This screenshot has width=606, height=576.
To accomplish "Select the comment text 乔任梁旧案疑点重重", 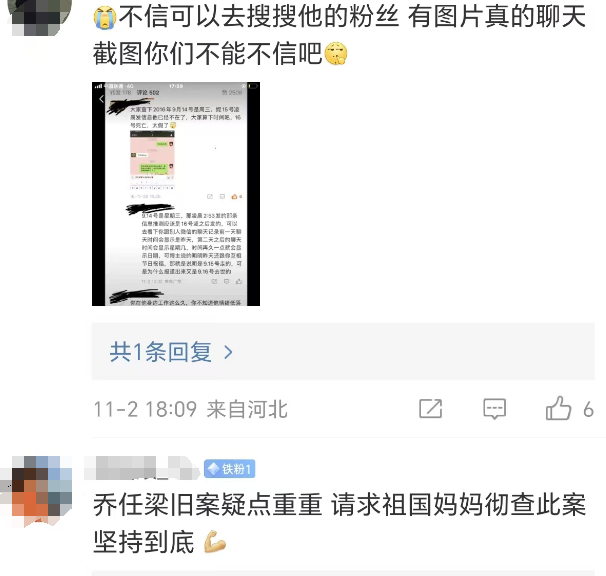I will [208, 504].
